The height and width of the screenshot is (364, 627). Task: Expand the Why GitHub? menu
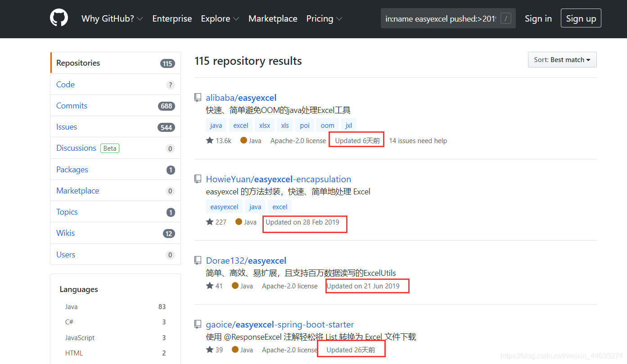112,18
